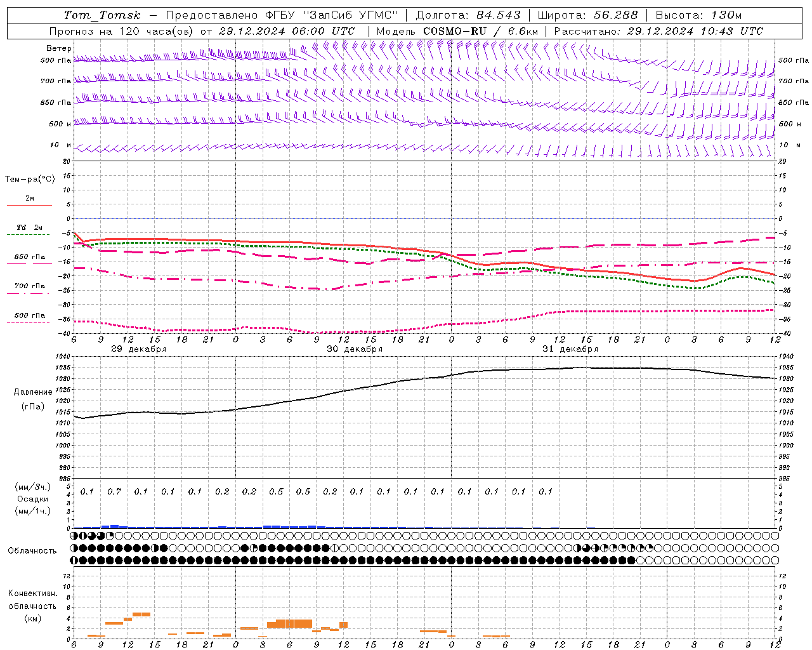Screen dimensions: 812x650
Task: Select the Td 2м dew point legend entry
Action: (x=30, y=227)
